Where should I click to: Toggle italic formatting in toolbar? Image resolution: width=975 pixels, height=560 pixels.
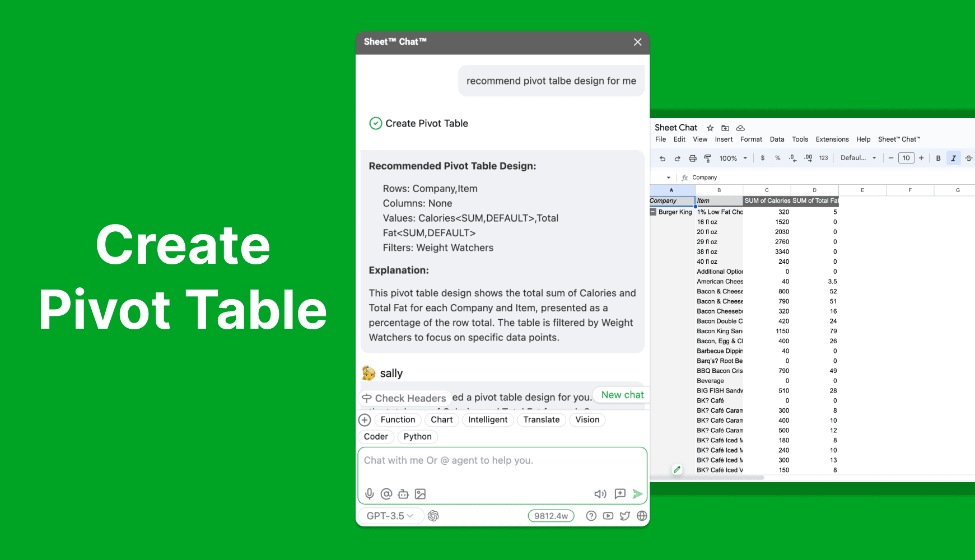click(953, 158)
